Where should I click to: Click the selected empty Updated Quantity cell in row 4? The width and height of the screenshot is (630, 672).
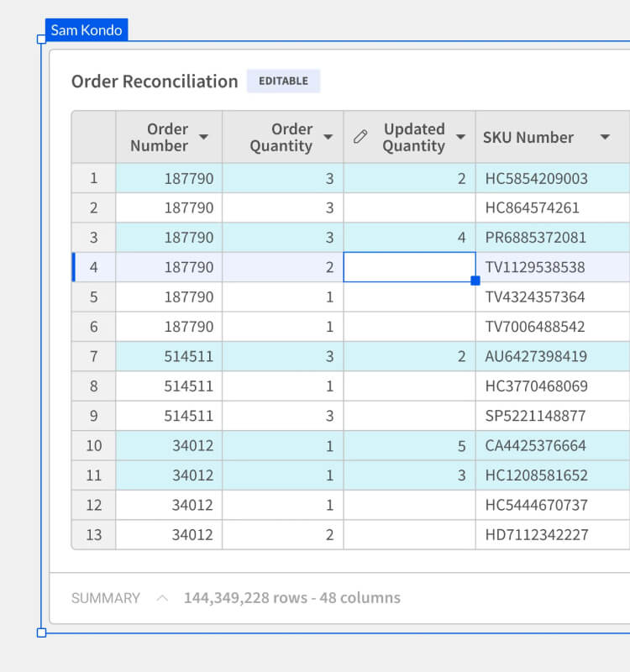point(409,267)
